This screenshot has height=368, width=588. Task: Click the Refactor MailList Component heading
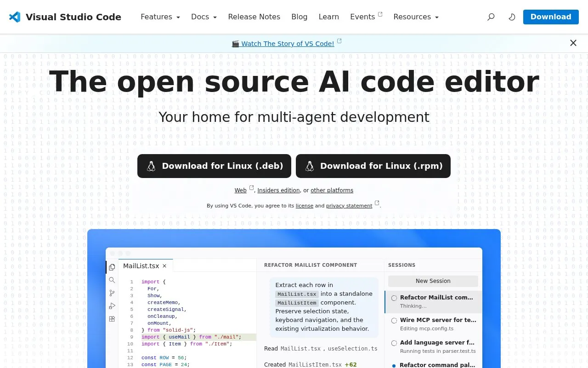click(311, 265)
